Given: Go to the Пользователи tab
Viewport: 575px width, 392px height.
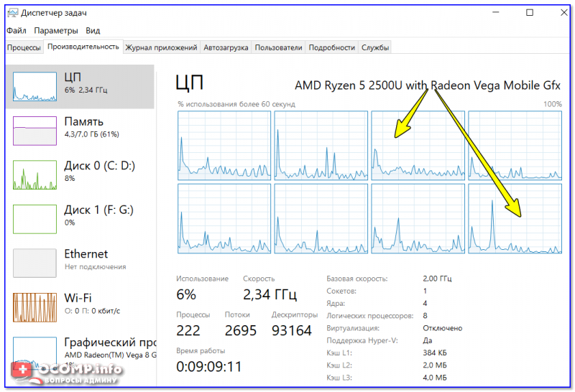Looking at the screenshot, I should (x=278, y=47).
